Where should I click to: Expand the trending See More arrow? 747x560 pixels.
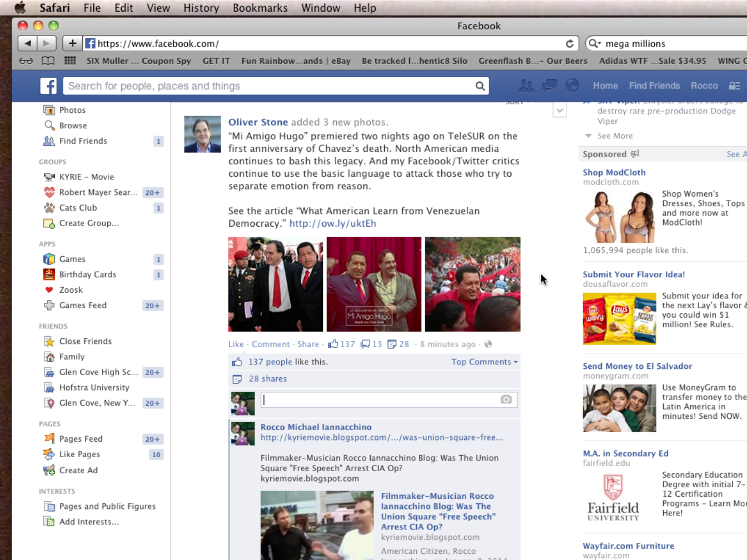[589, 136]
